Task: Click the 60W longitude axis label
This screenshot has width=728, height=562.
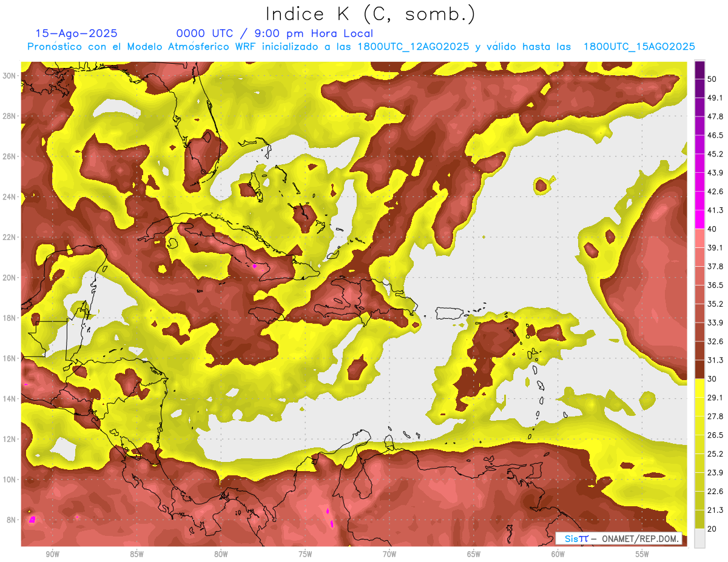Action: click(x=558, y=554)
